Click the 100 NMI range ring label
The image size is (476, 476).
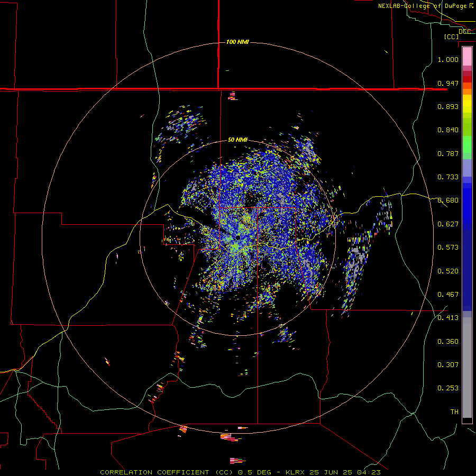point(237,42)
